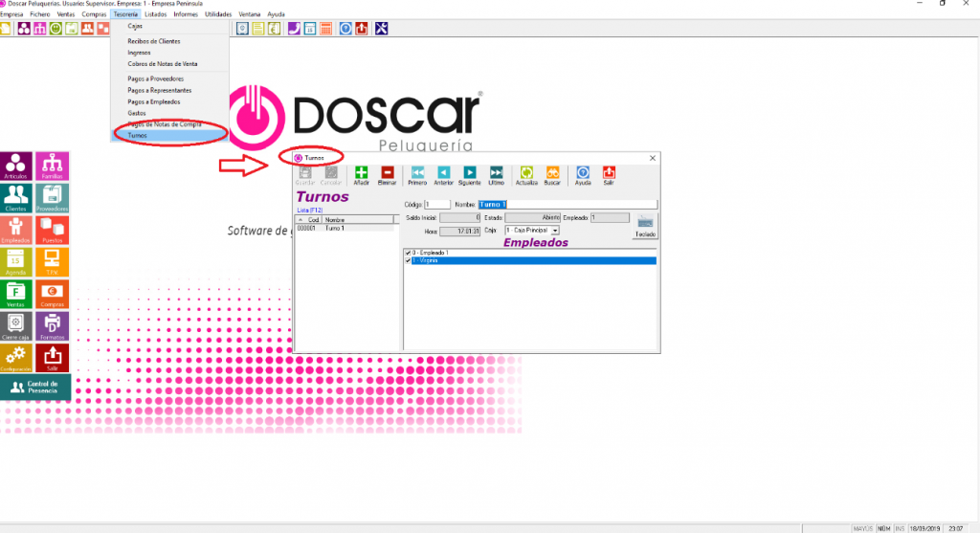Click the Saldo Inicial field
Screen dimensions: 980x533
[460, 217]
